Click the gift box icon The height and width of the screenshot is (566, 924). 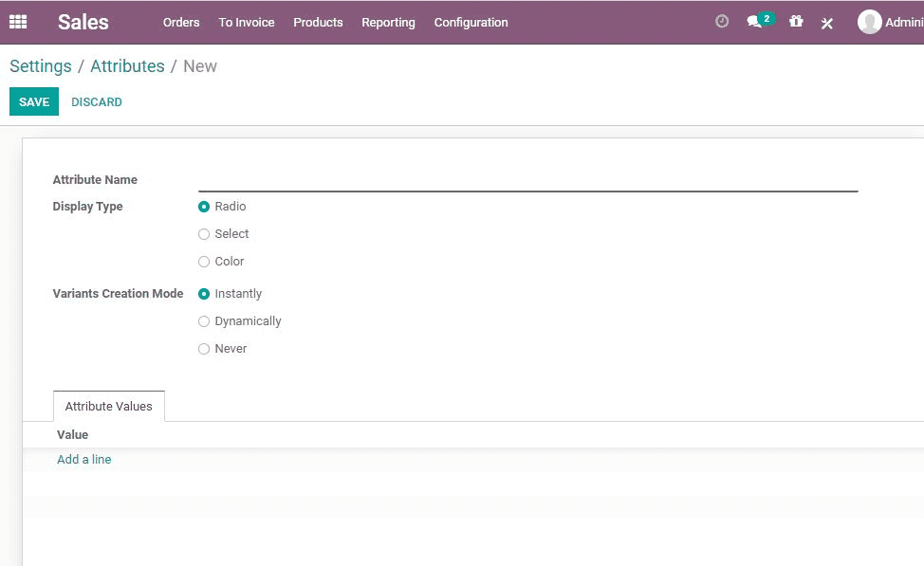pos(796,22)
